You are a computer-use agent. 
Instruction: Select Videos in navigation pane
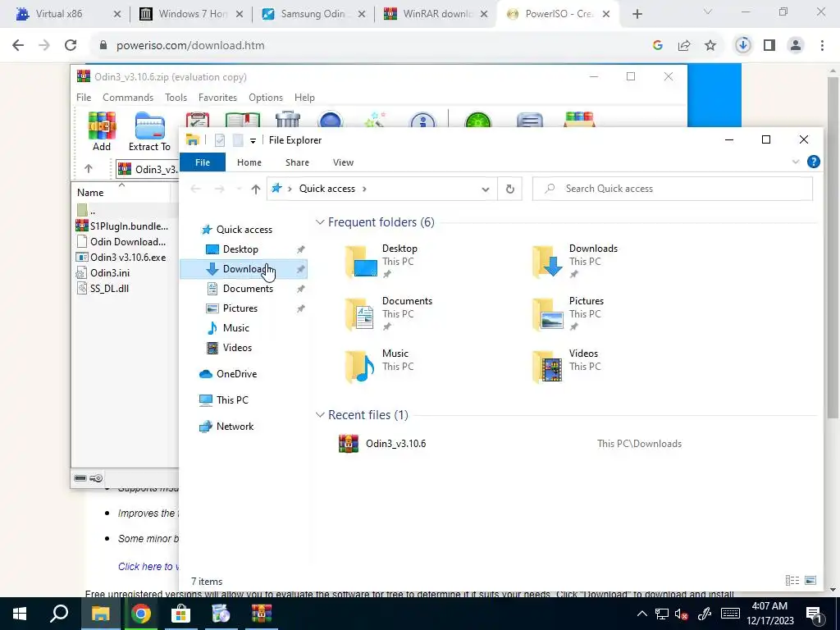click(237, 348)
